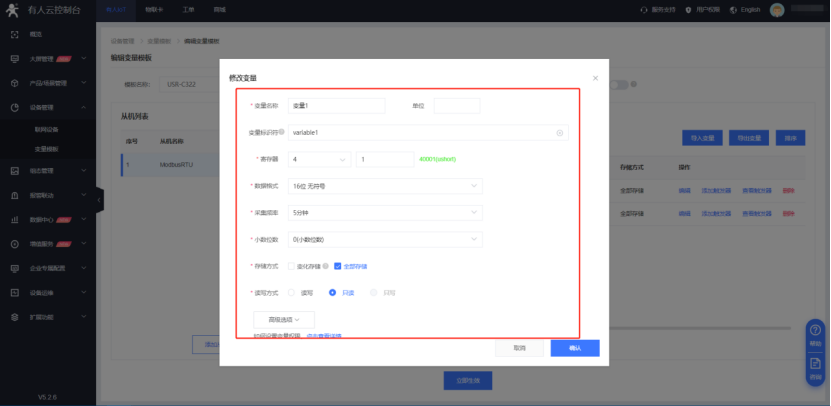Click the 取消 cancel button

point(519,348)
